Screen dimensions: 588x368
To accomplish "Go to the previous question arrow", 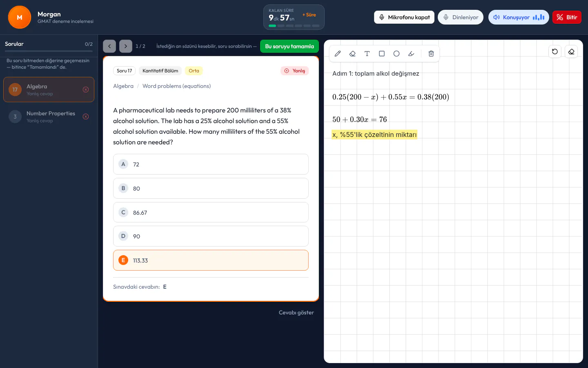I will point(109,46).
